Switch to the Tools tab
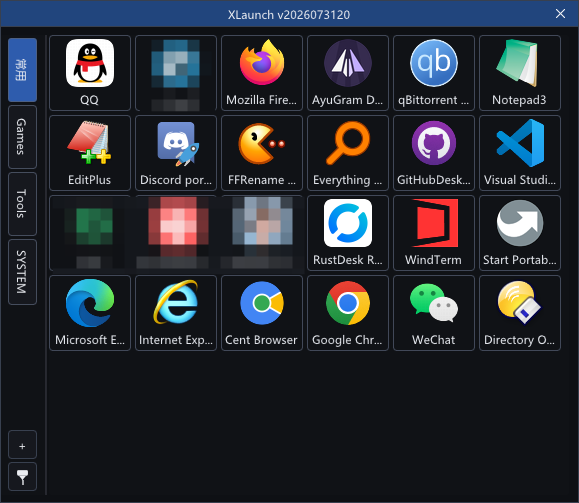The image size is (579, 503). point(22,203)
